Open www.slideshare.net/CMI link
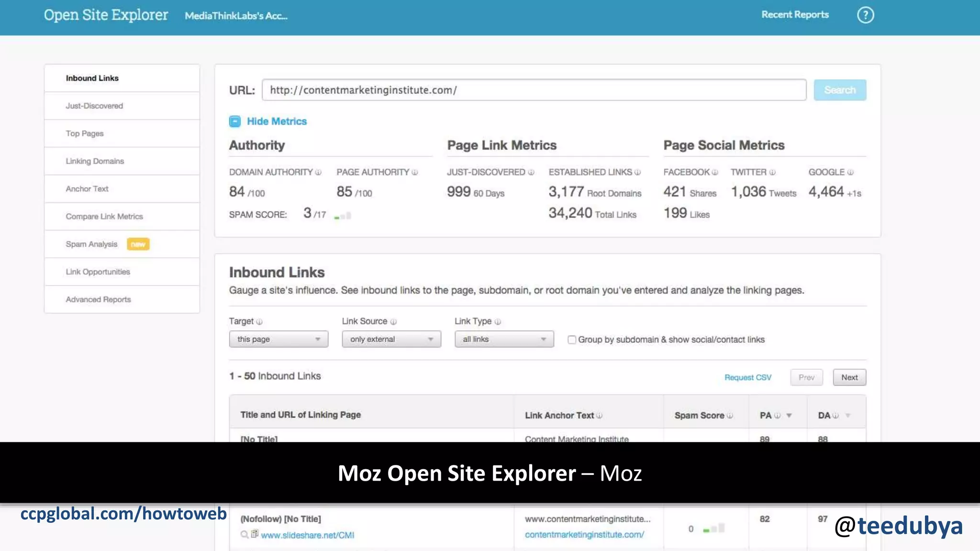The width and height of the screenshot is (980, 551). pos(308,535)
